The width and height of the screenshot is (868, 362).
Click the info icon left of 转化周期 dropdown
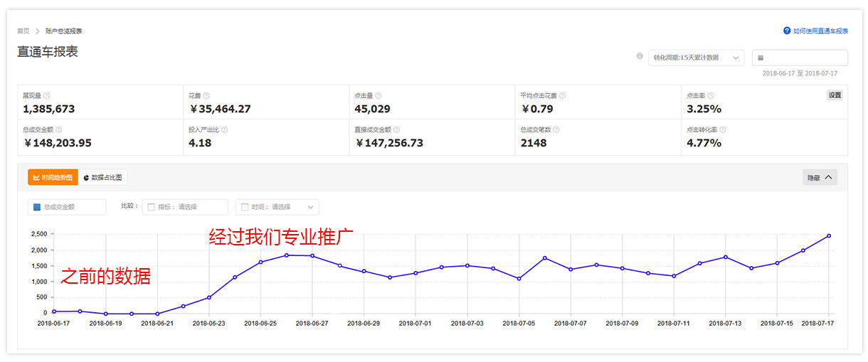click(x=640, y=57)
